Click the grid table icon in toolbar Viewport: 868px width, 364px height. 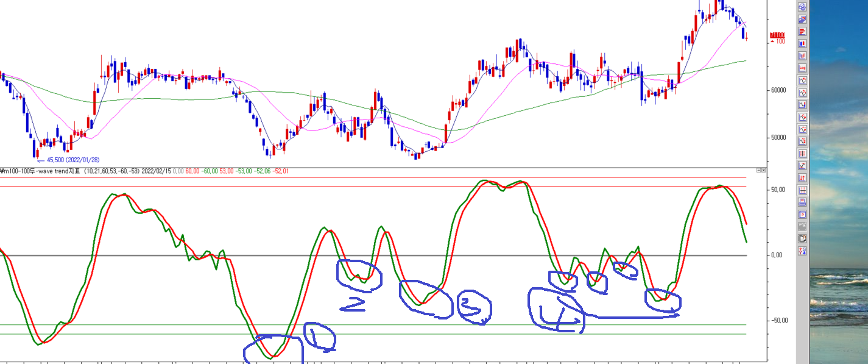(802, 190)
